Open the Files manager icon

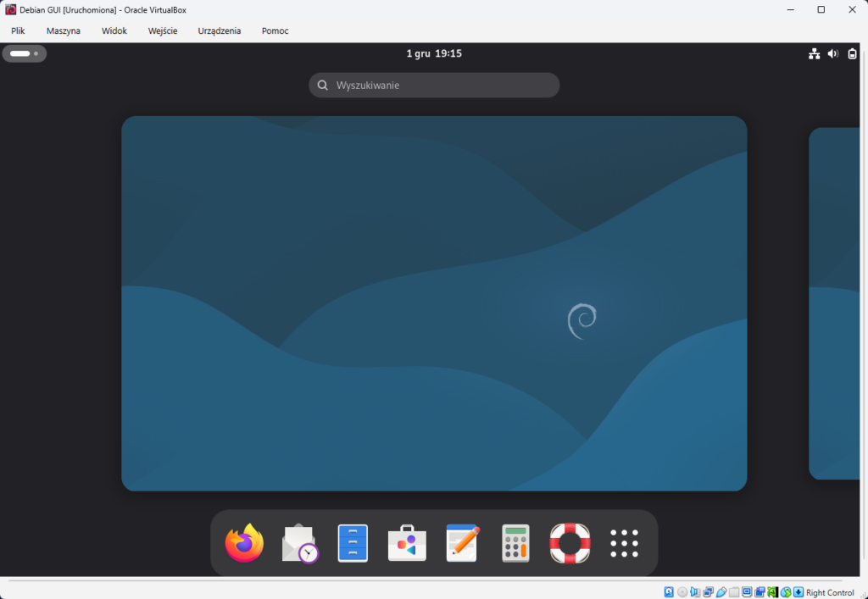[353, 543]
